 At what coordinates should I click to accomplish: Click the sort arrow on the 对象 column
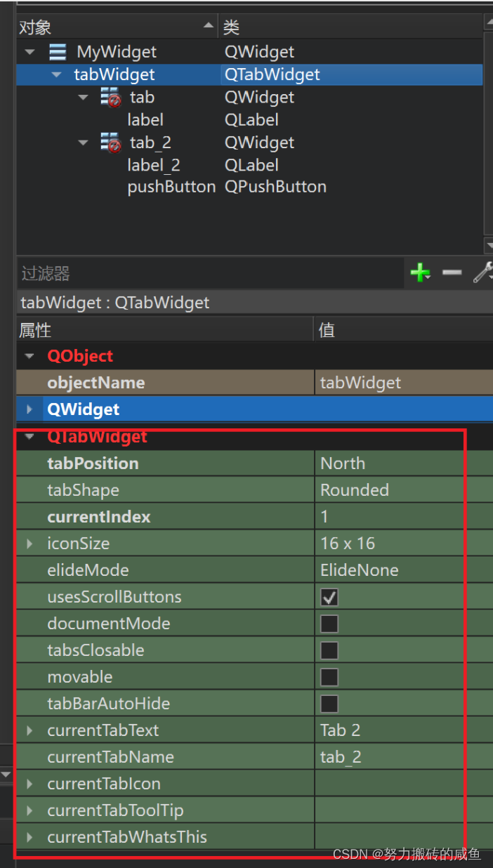pos(209,25)
